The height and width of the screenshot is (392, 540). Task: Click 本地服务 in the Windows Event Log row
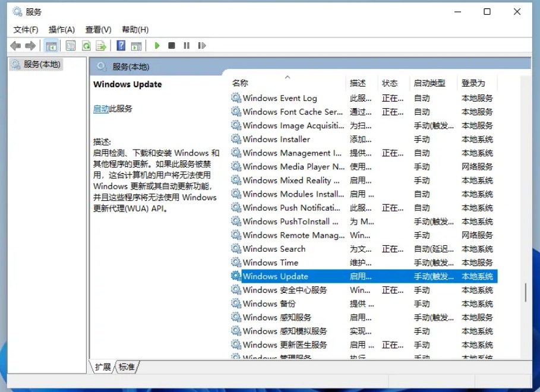click(x=477, y=98)
